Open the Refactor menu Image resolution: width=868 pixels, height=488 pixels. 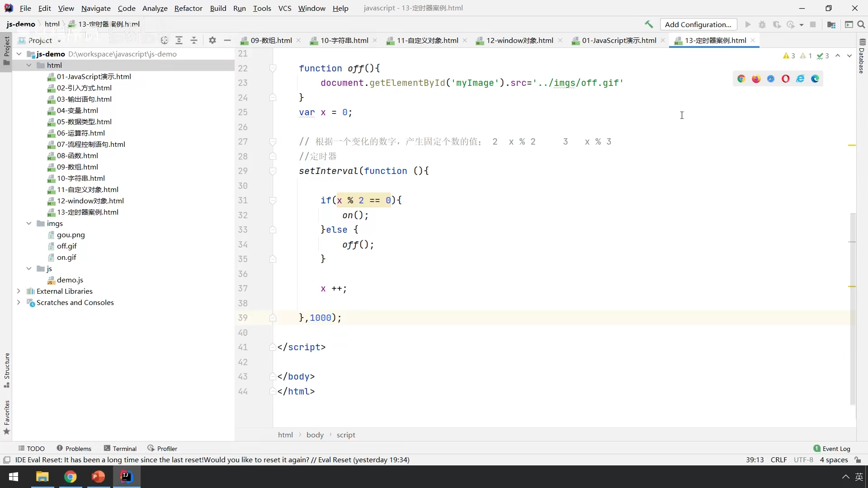click(x=188, y=8)
